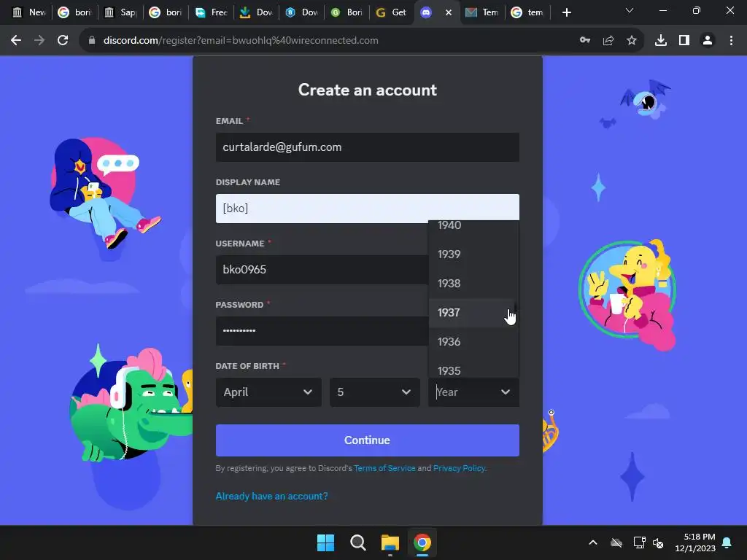Image resolution: width=747 pixels, height=560 pixels.
Task: Show hidden system tray icons
Action: pos(593,542)
